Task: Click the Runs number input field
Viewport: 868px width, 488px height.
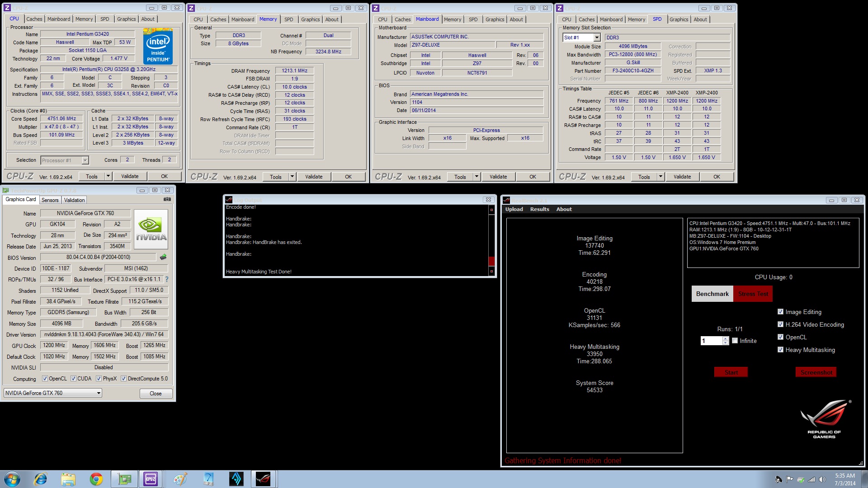Action: [x=712, y=341]
